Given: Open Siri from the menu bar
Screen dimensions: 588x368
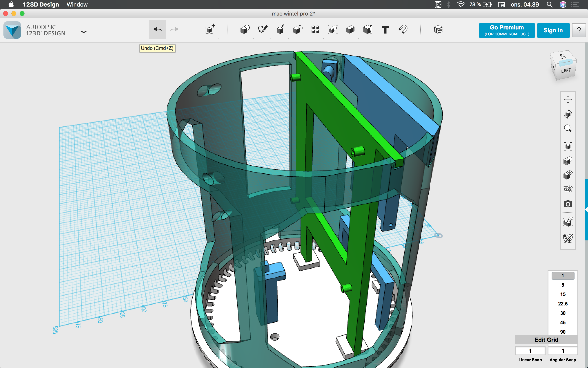Looking at the screenshot, I should [563, 4].
